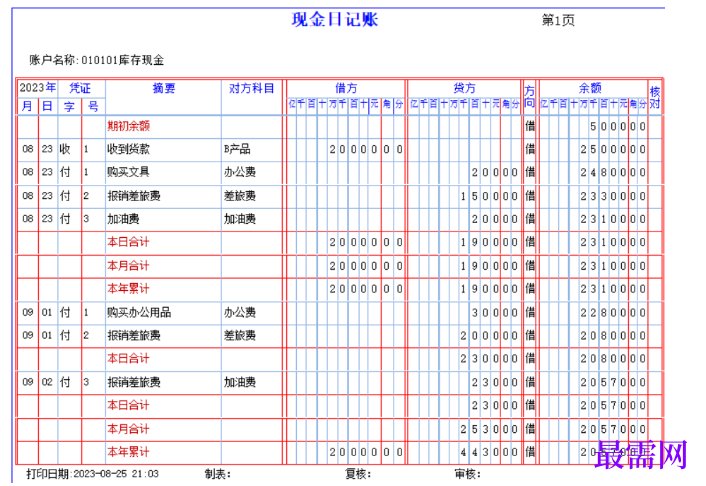Click the 2023年 header cell
The image size is (706, 486).
(37, 87)
